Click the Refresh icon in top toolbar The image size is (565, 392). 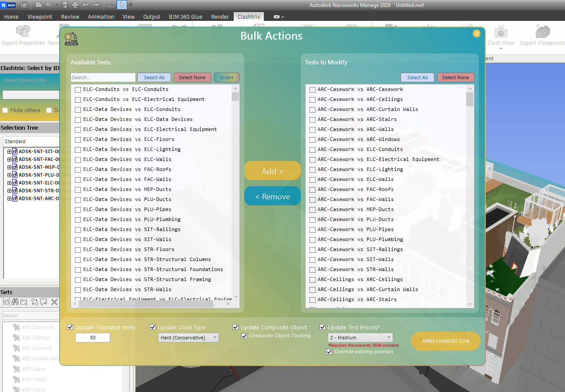point(111,5)
